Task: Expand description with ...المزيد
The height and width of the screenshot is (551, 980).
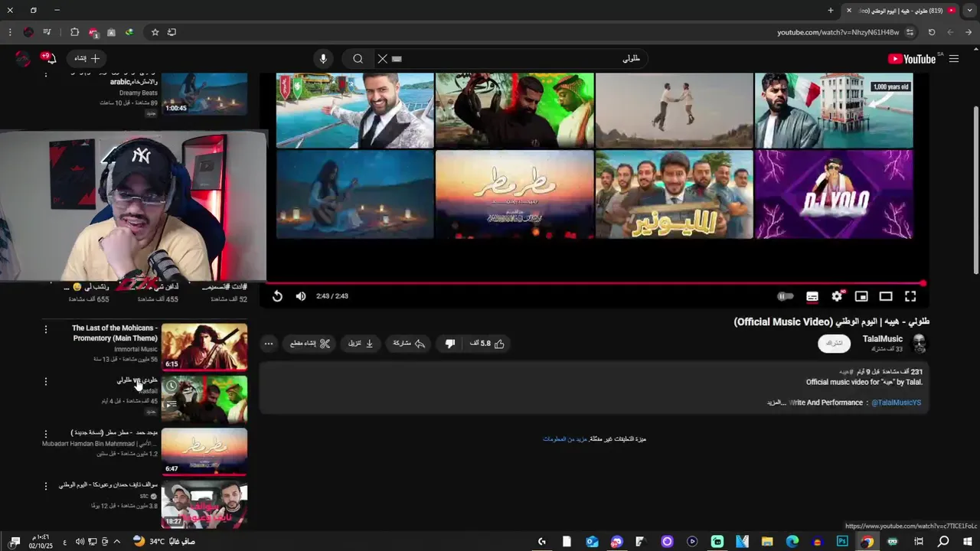Action: [x=777, y=403]
